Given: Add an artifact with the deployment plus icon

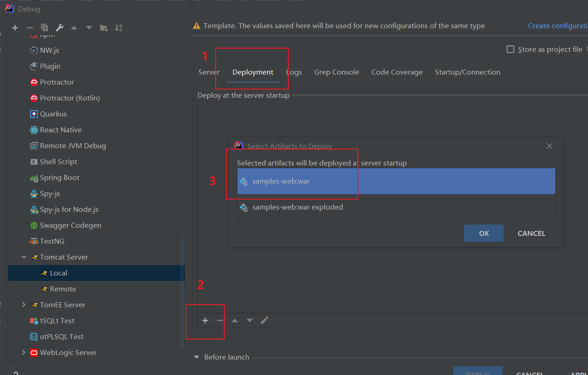Looking at the screenshot, I should pyautogui.click(x=205, y=320).
